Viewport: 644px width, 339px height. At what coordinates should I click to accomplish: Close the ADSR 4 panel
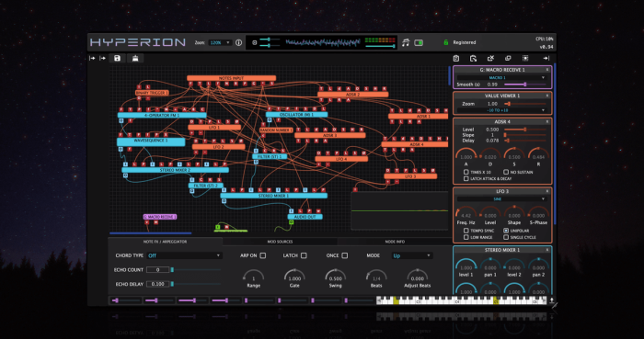547,122
